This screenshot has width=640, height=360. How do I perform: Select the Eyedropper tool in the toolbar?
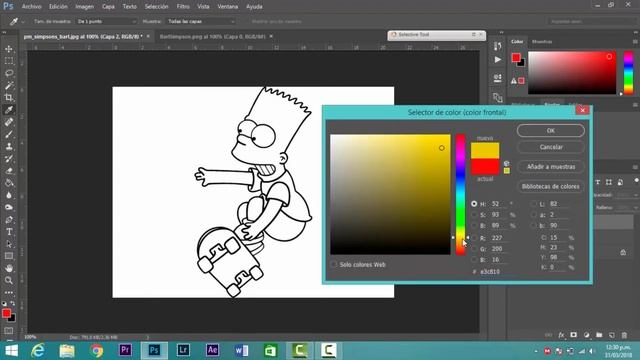click(x=9, y=110)
